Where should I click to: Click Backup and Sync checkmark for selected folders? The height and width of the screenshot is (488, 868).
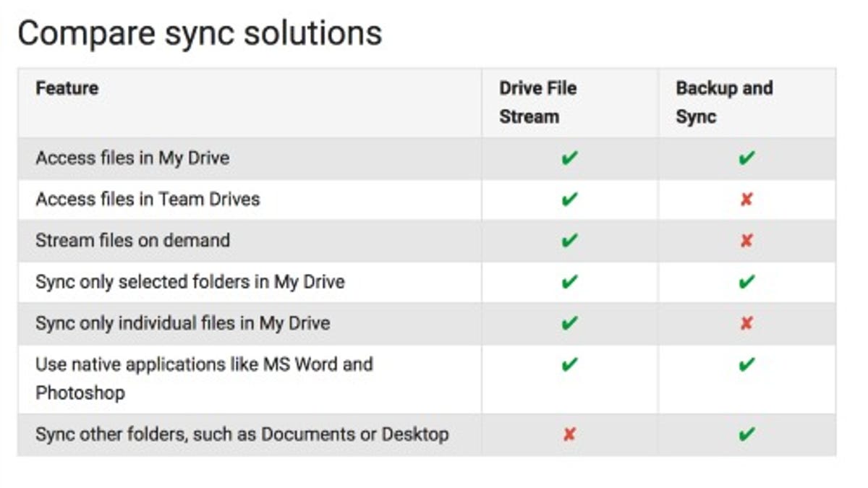click(746, 282)
